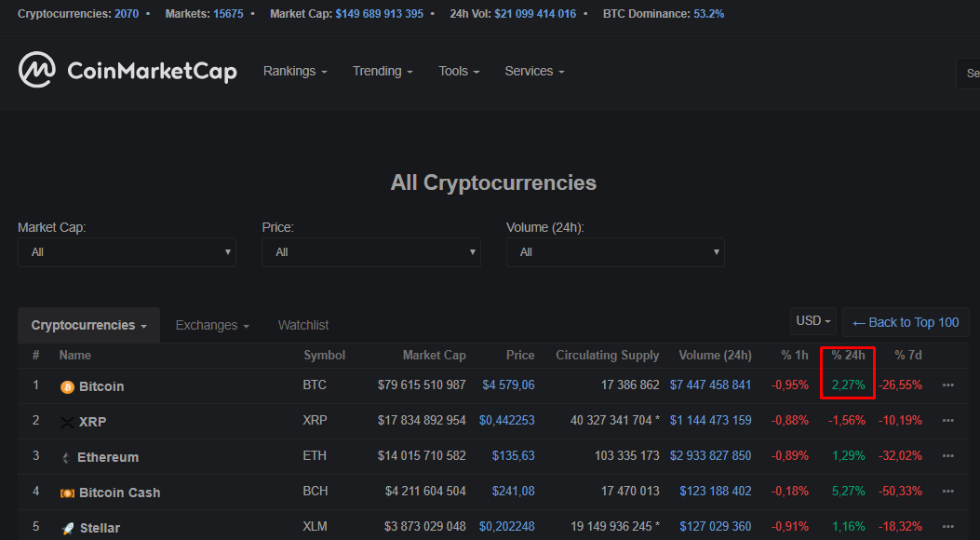The image size is (980, 540).
Task: Switch to the Watchlist tab
Action: (x=303, y=326)
